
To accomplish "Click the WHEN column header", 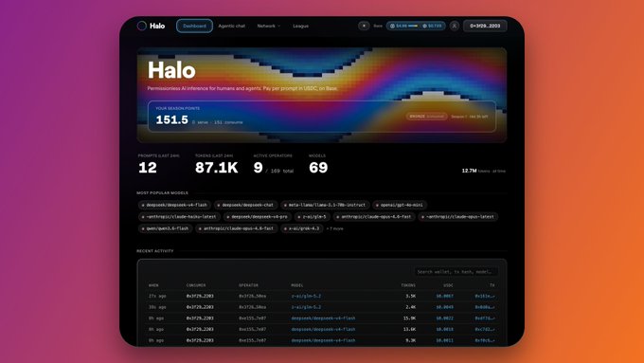I will (153, 285).
